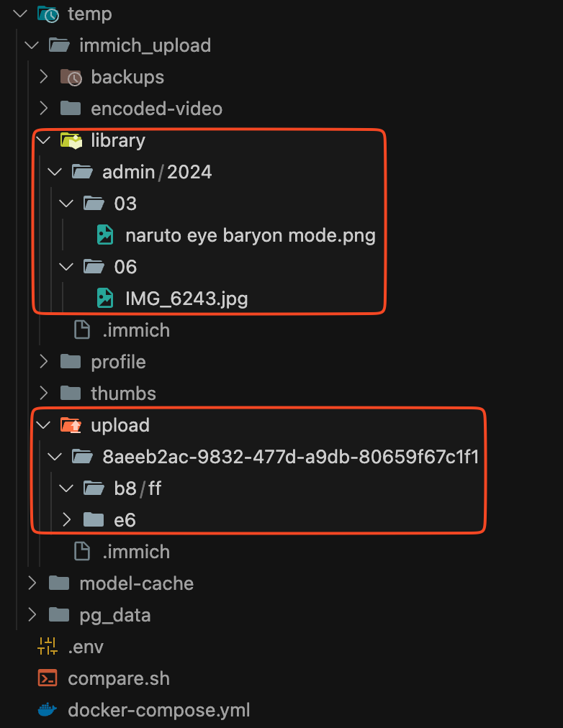Screen dimensions: 563x728
Task: Collapse the library folder chevron
Action: 44,140
